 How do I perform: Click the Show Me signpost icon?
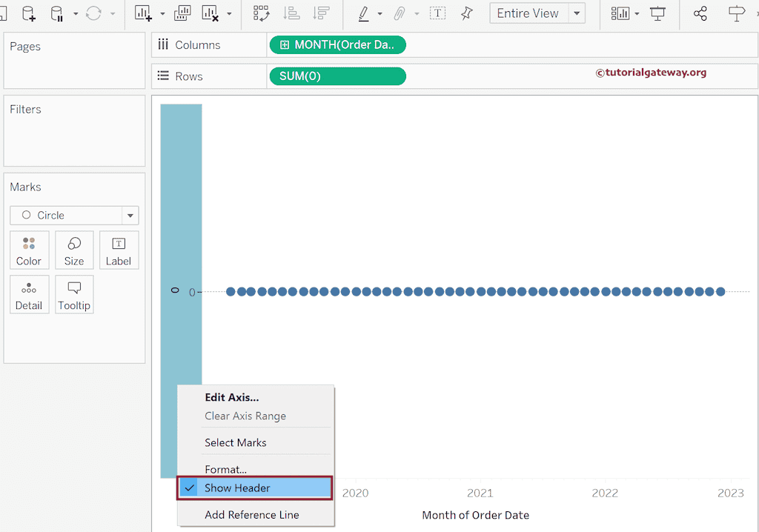[x=737, y=13]
